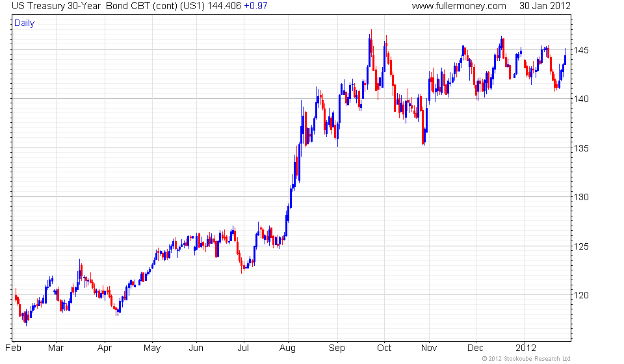Viewport: 624px width, 364px height.
Task: Click the 'Oct' x-axis label
Action: coord(384,348)
